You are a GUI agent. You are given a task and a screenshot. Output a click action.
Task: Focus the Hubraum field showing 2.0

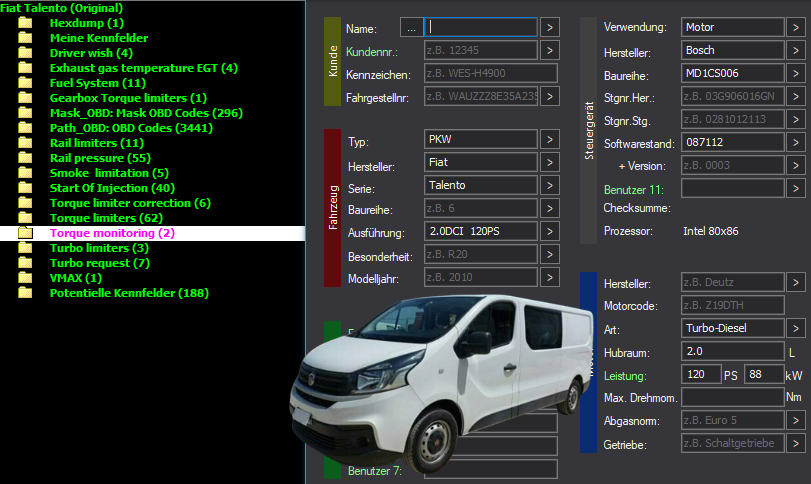click(x=732, y=351)
